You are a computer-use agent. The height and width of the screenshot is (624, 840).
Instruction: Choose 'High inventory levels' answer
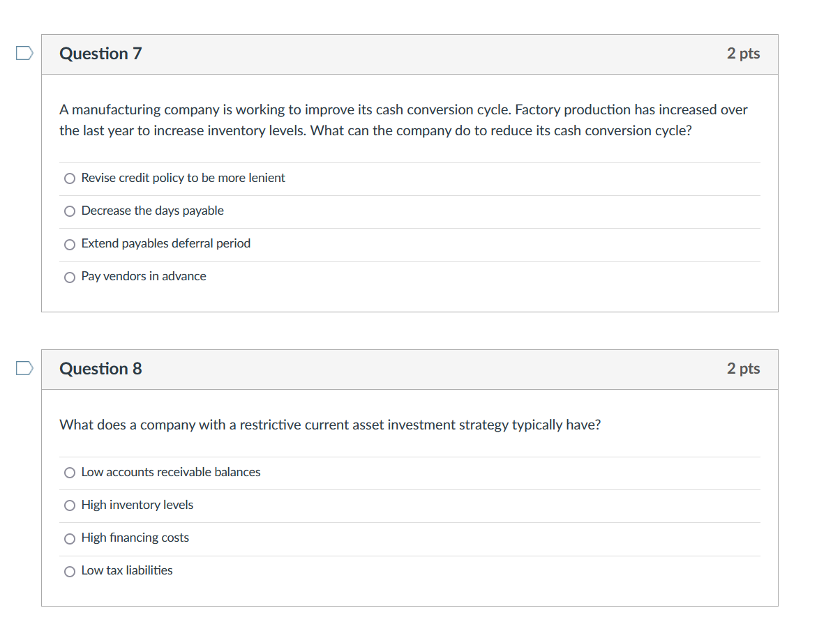(69, 505)
